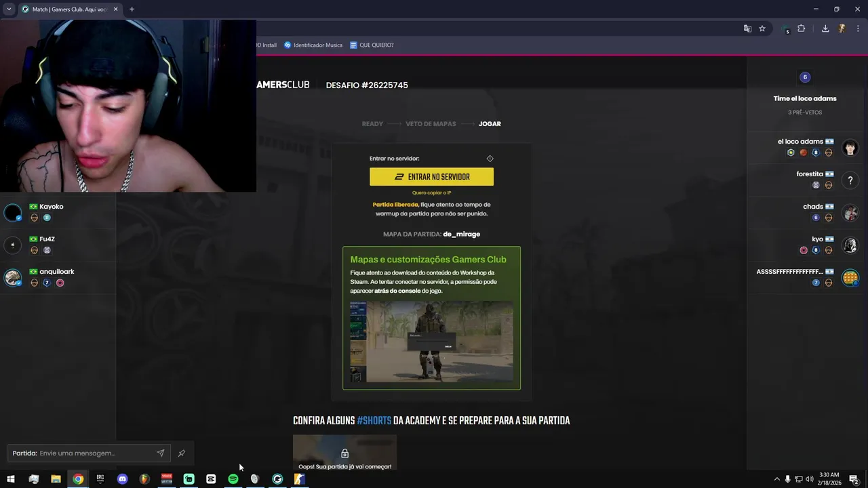Viewport: 868px width, 488px height.
Task: Click anquiloark's avatar
Action: (13, 277)
